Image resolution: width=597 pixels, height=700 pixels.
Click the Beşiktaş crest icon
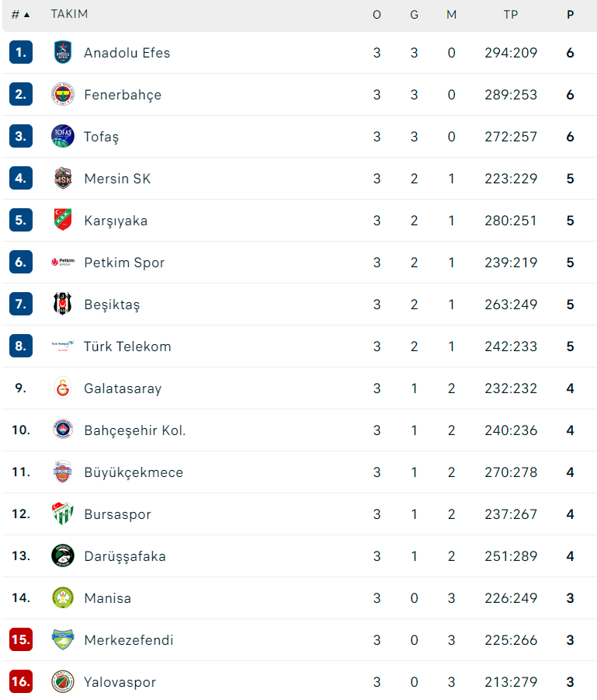(x=63, y=305)
